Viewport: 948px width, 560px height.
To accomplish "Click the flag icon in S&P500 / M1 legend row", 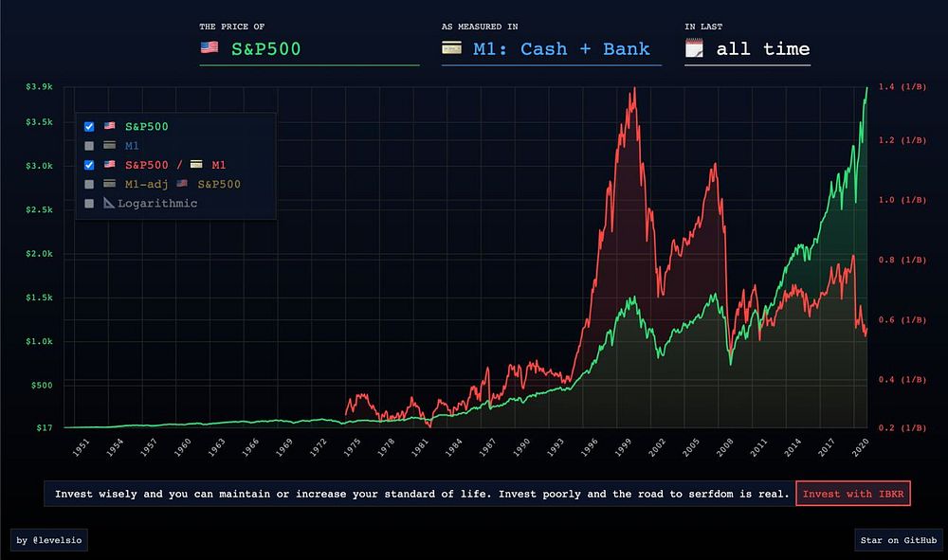I will click(109, 164).
